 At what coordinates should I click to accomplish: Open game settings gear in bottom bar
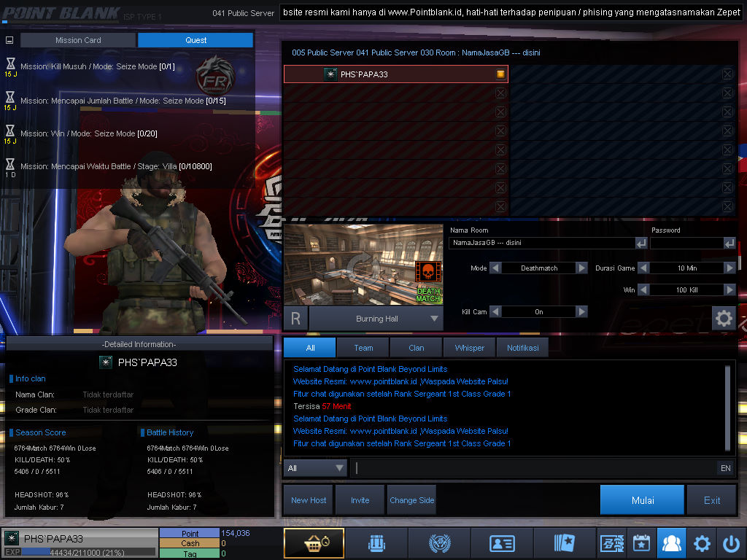[702, 543]
